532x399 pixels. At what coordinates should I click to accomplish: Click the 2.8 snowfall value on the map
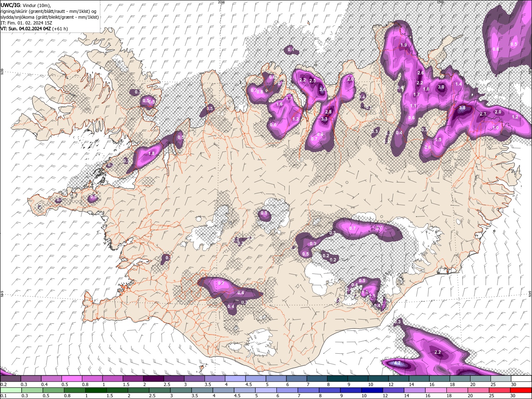[328, 112]
